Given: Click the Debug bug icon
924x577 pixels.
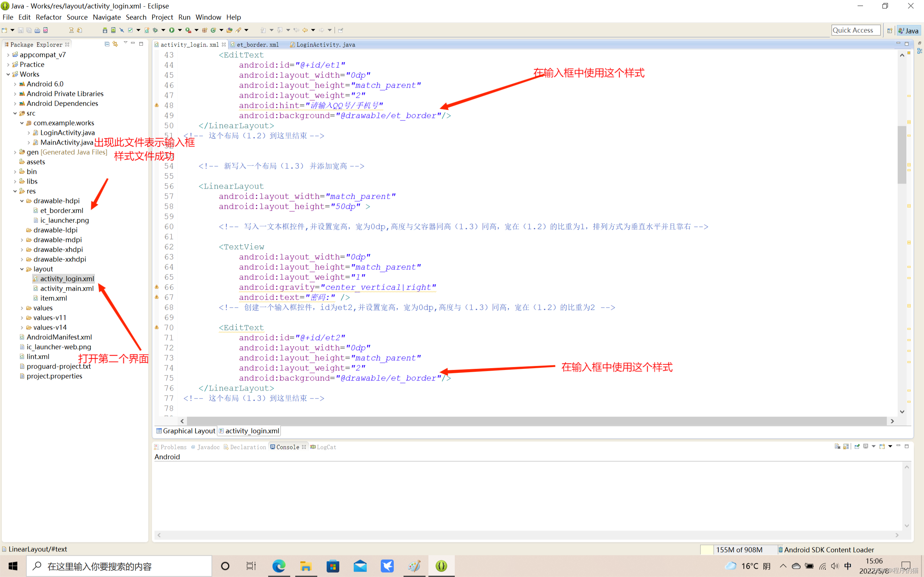Looking at the screenshot, I should (x=156, y=30).
